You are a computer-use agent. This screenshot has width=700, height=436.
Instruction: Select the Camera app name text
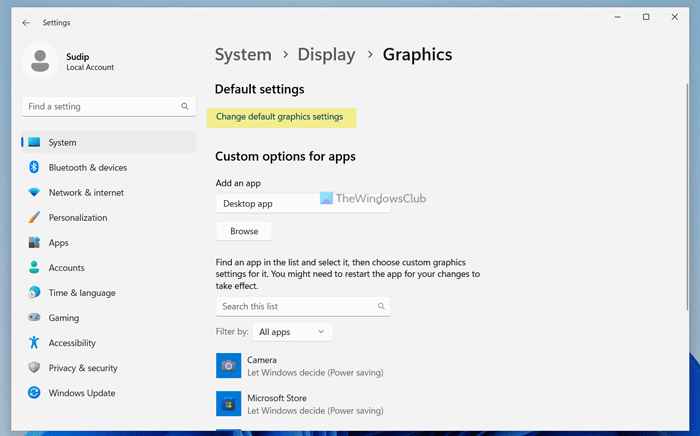262,360
